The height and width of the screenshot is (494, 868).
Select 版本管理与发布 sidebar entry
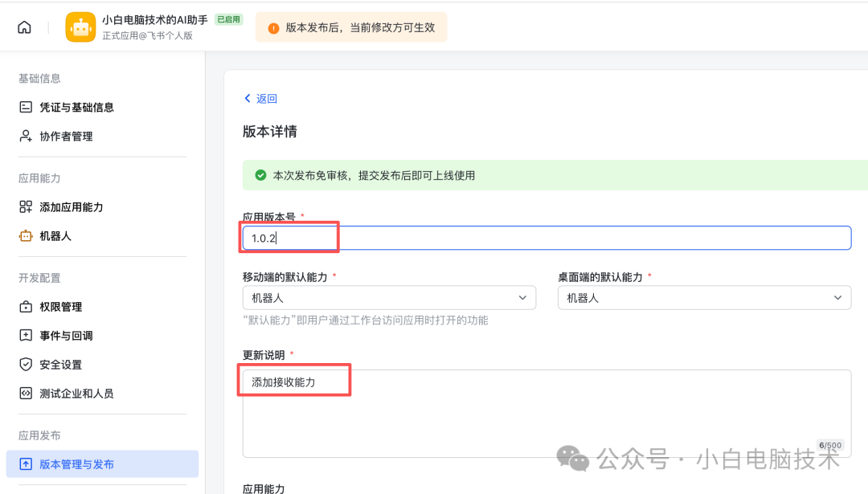coord(102,464)
